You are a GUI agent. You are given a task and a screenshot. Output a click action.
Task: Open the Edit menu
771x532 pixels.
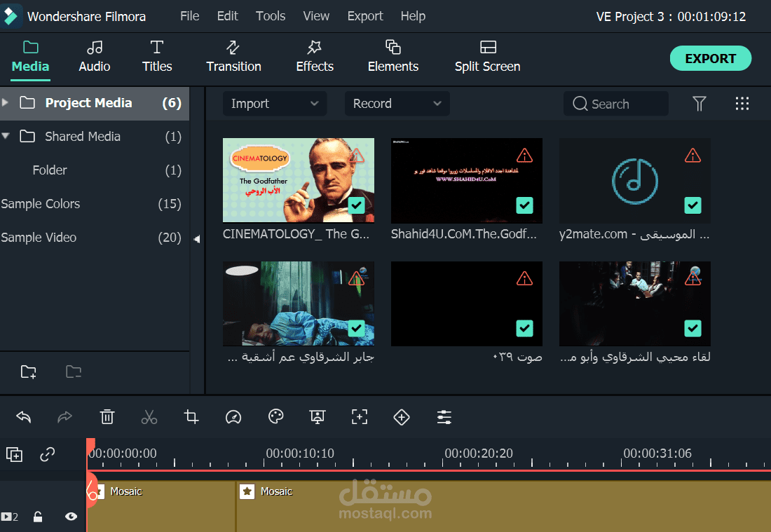(228, 16)
